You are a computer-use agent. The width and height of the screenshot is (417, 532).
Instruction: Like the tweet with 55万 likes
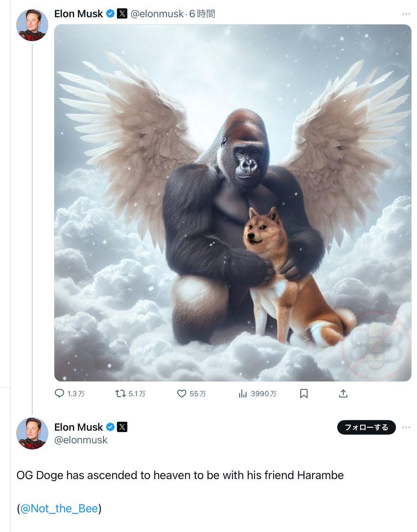(182, 393)
